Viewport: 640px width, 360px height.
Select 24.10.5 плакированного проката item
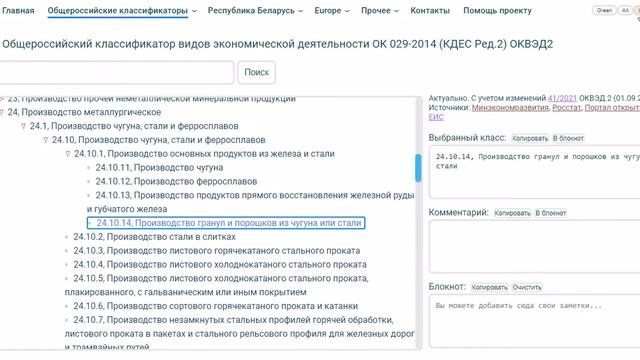(x=216, y=285)
